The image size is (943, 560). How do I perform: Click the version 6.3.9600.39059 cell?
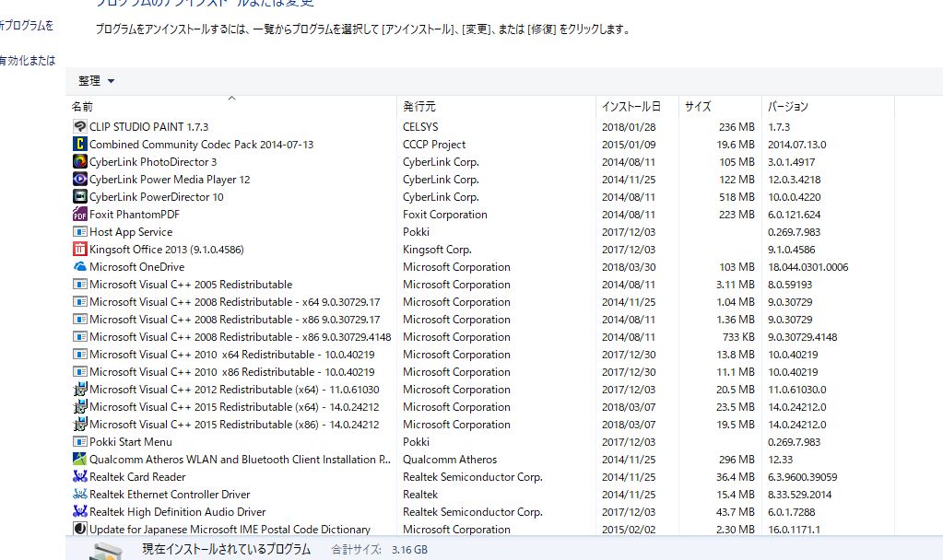(x=802, y=476)
